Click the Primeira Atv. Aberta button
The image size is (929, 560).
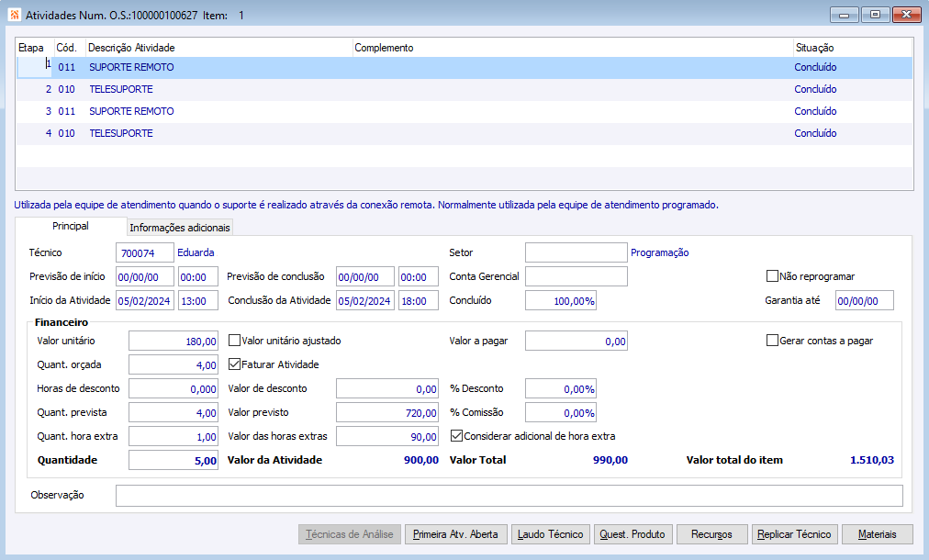coord(455,534)
